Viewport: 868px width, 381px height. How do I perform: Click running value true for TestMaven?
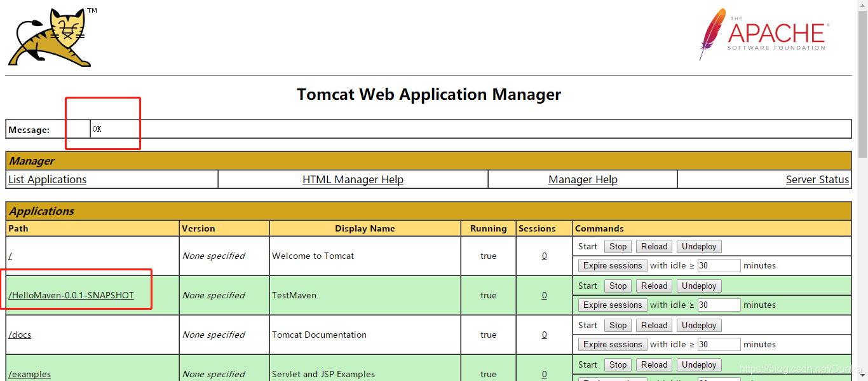(488, 295)
